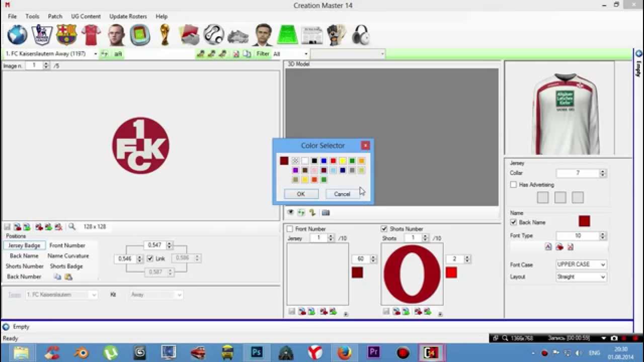
Task: Click the Back Name dark red color swatch
Action: (584, 221)
